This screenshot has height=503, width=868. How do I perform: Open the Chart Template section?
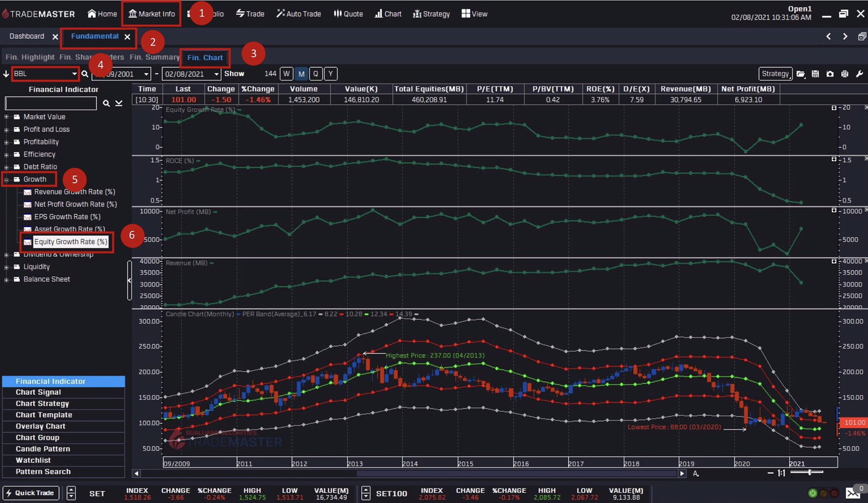(63, 415)
